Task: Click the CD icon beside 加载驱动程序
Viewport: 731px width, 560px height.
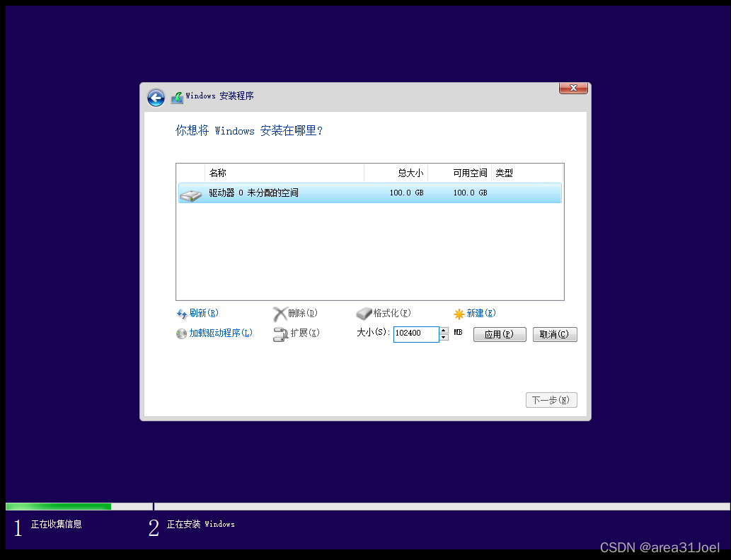Action: pyautogui.click(x=181, y=333)
